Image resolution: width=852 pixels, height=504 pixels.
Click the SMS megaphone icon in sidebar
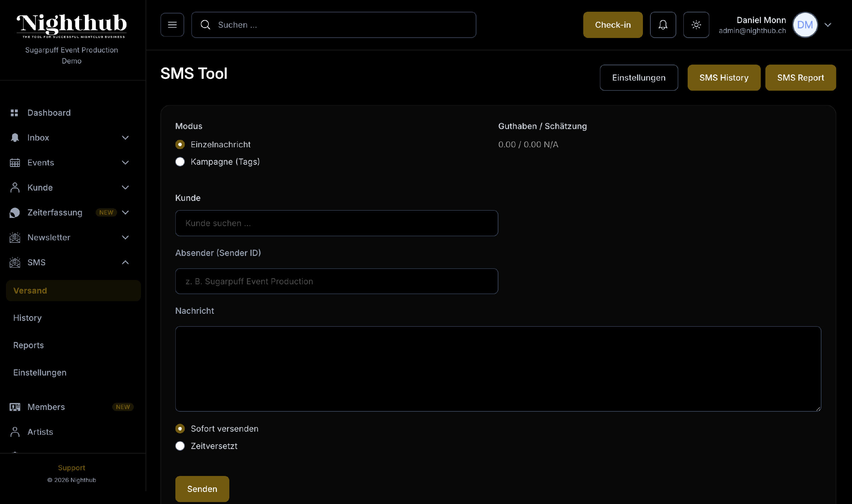15,262
